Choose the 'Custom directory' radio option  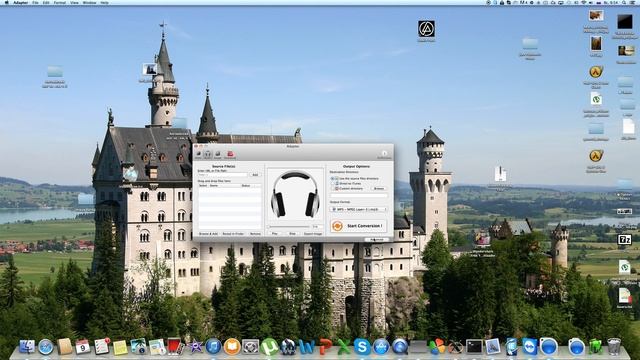point(347,189)
